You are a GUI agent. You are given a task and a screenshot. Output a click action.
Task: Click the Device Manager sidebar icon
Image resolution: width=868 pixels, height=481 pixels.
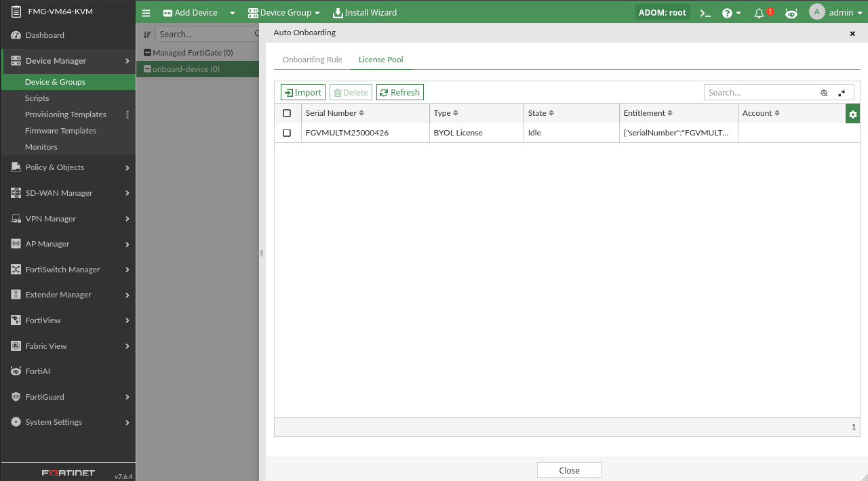(16, 61)
